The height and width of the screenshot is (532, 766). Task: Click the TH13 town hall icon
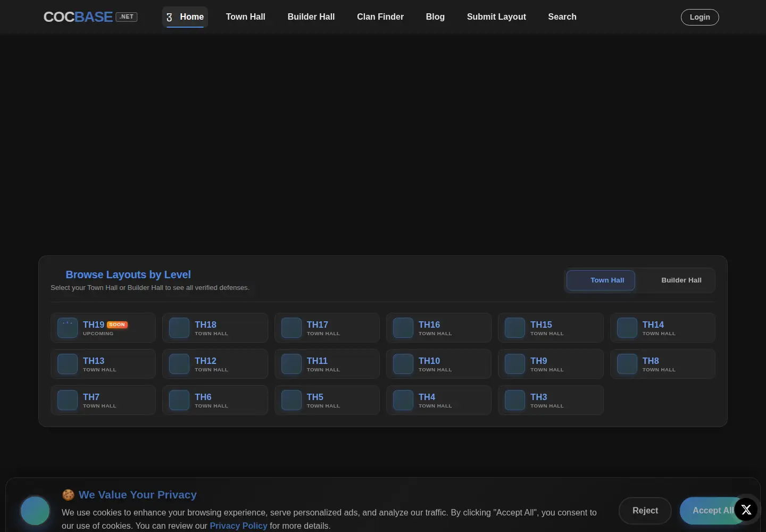coord(68,364)
